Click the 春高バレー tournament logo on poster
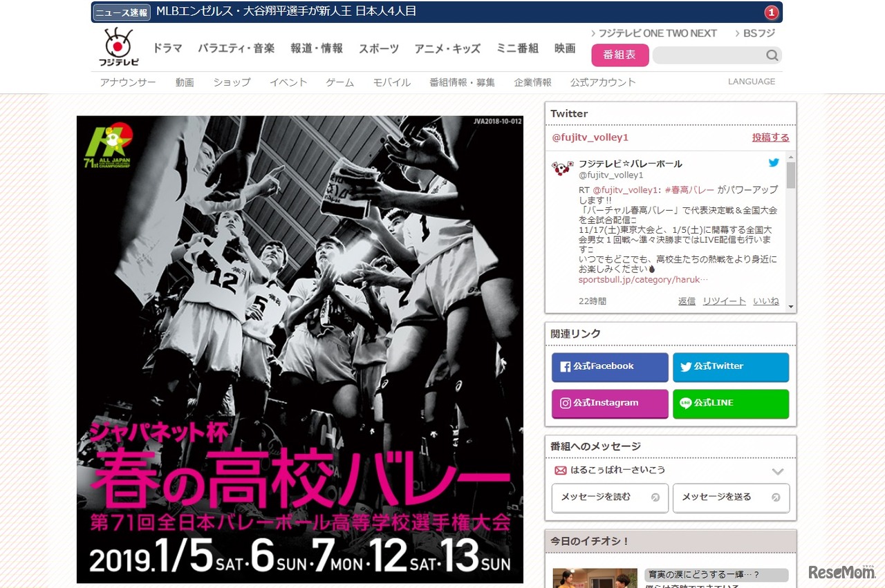885x588 pixels. [108, 147]
